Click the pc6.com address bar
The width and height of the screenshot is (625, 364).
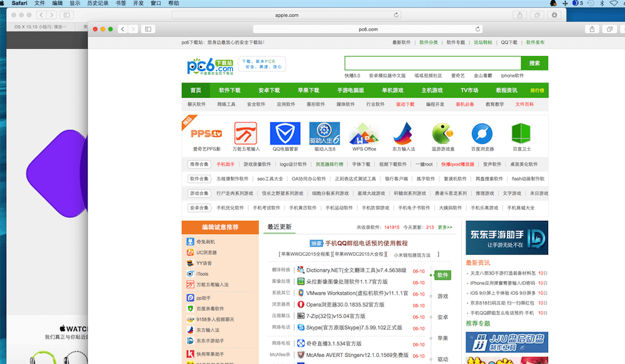point(368,29)
